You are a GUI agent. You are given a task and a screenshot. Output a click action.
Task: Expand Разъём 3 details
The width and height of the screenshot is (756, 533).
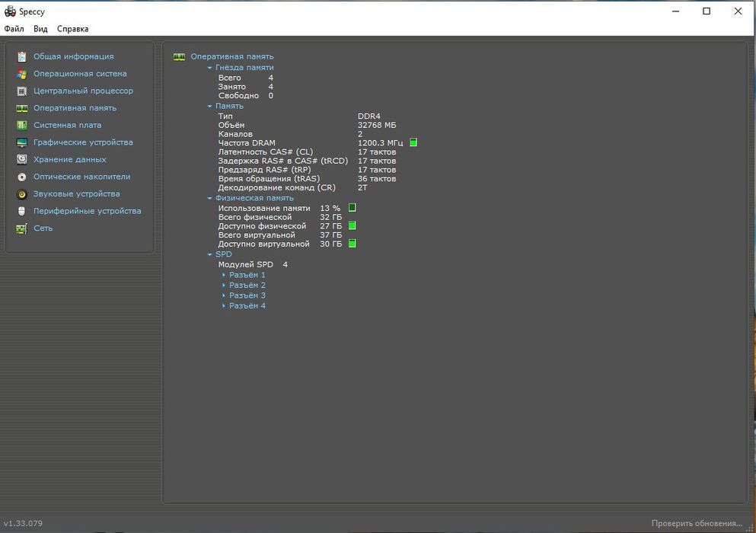click(x=224, y=295)
